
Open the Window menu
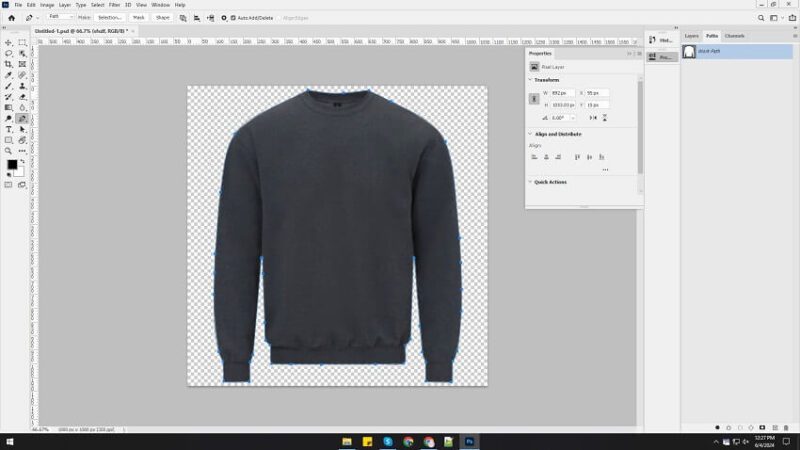point(161,5)
